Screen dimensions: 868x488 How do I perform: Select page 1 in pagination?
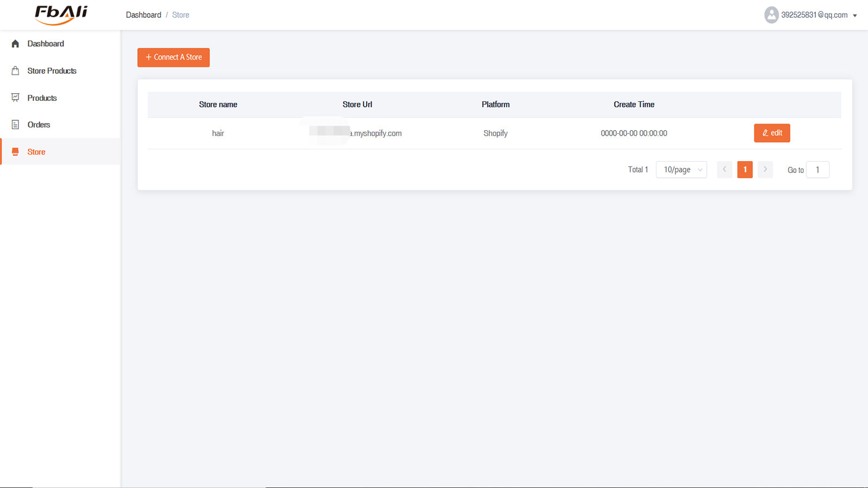(x=745, y=170)
